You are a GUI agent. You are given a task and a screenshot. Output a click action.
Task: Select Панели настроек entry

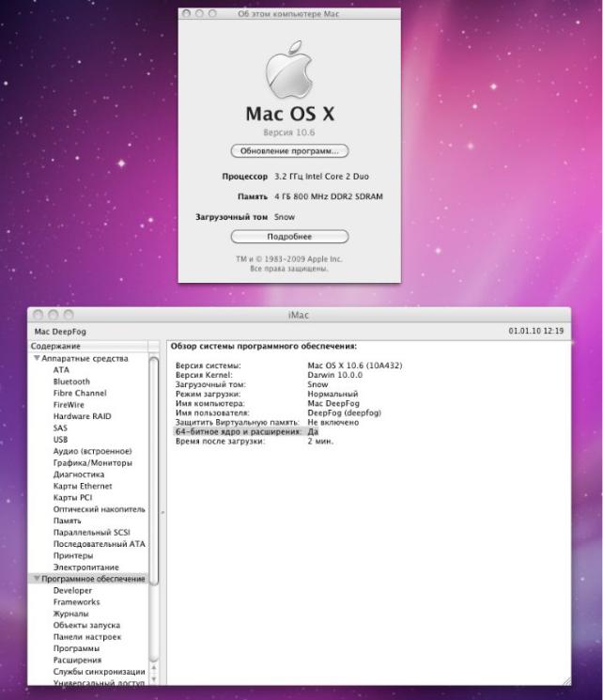(x=87, y=637)
